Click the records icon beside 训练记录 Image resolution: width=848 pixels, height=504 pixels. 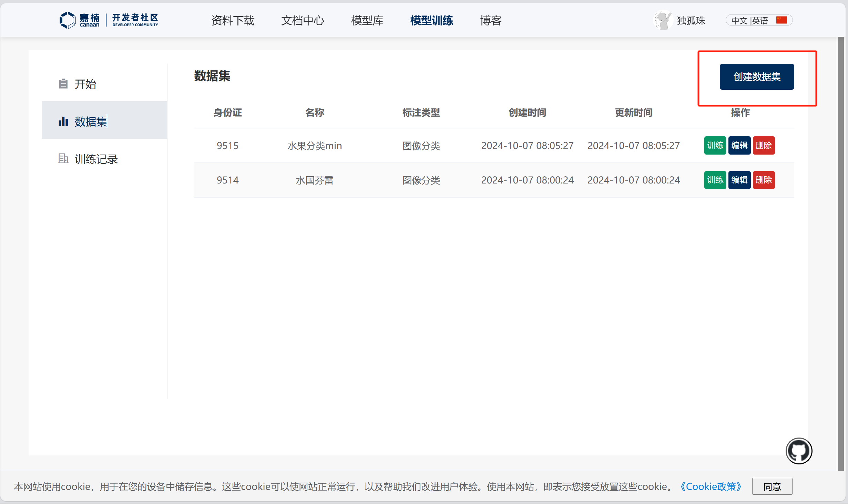click(x=63, y=159)
